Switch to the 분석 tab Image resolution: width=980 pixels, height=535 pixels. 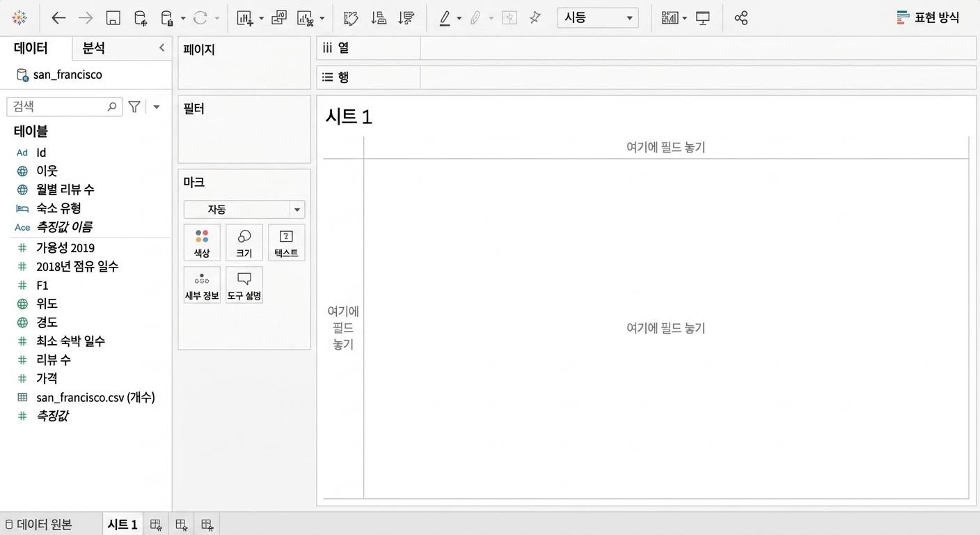tap(94, 48)
